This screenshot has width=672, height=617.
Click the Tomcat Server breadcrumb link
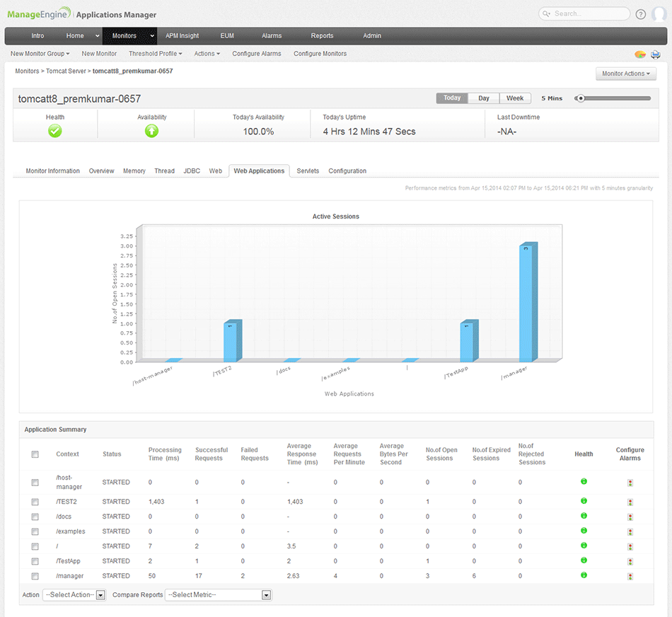(x=66, y=71)
